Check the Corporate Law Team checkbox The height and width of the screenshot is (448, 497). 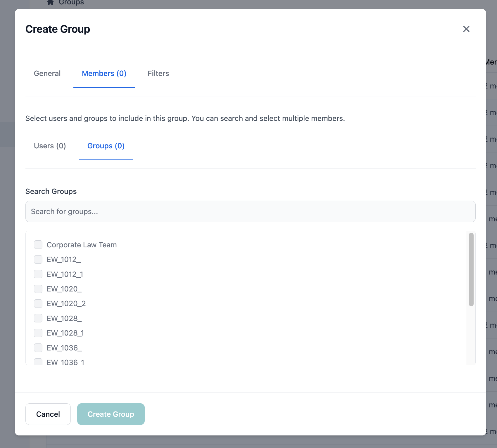(38, 245)
